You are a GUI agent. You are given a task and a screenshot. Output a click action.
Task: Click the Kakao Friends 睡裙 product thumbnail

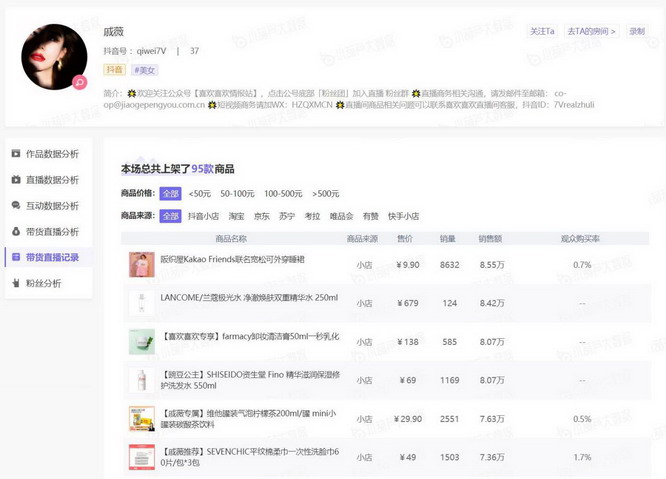coord(141,265)
